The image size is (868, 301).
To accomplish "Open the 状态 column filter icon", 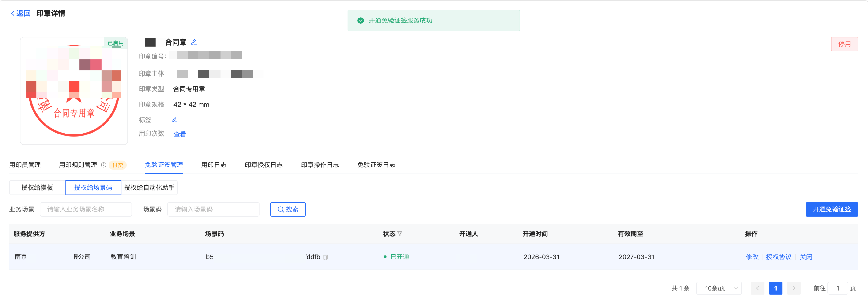I will [400, 234].
